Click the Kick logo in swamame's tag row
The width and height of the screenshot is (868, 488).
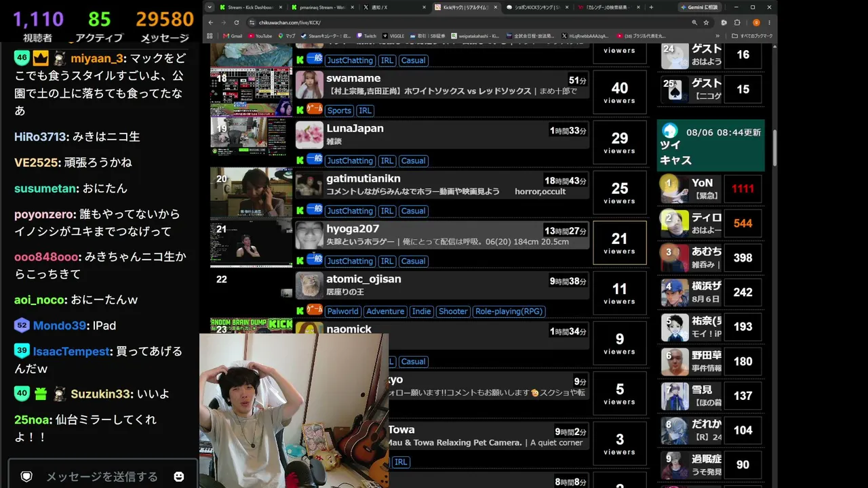[x=300, y=110]
